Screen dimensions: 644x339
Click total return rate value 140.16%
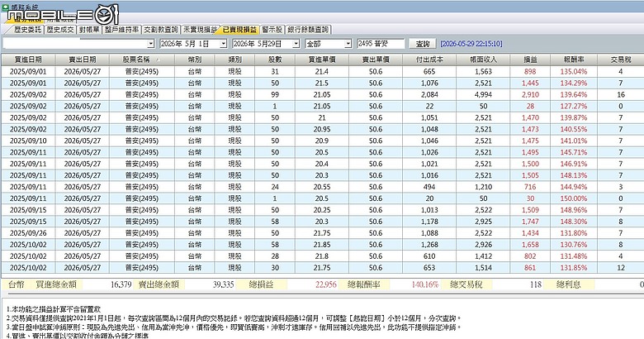click(x=424, y=284)
